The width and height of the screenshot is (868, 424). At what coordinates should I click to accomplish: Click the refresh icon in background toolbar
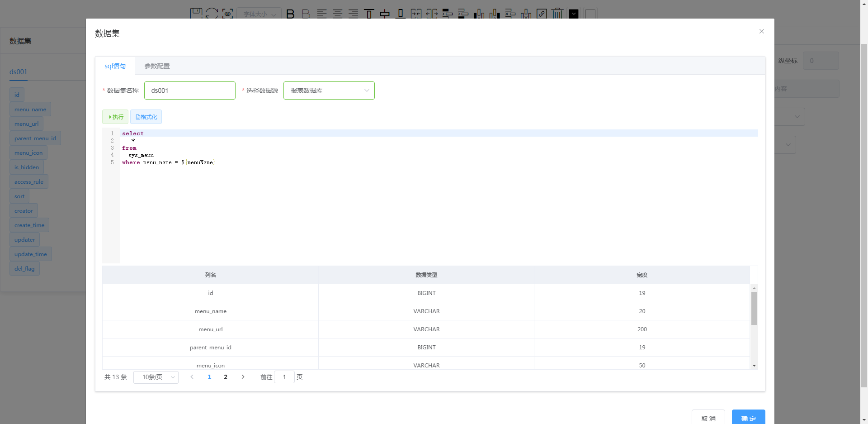point(212,13)
